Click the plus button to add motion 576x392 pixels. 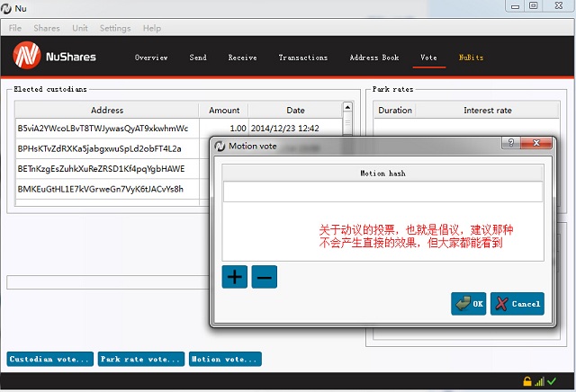(234, 277)
